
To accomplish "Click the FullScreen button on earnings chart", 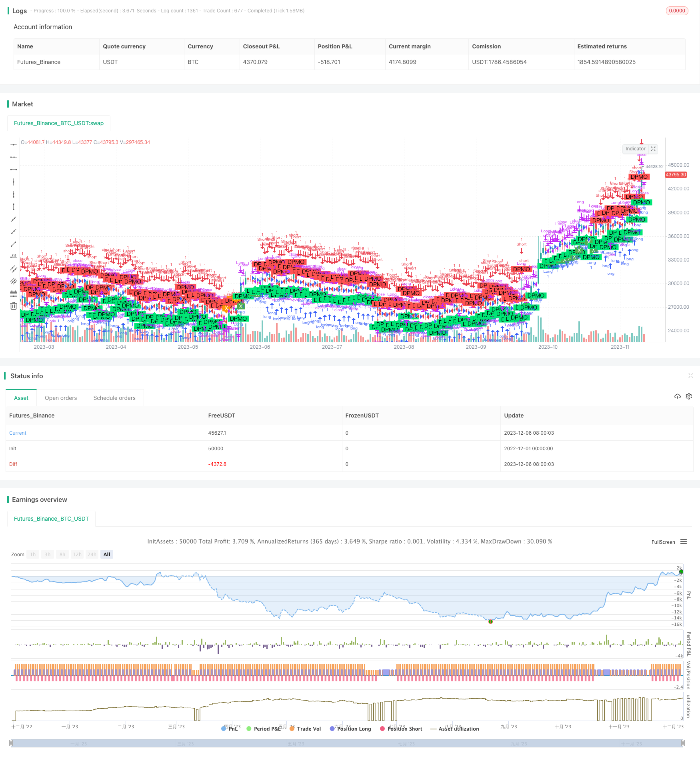I will (663, 542).
